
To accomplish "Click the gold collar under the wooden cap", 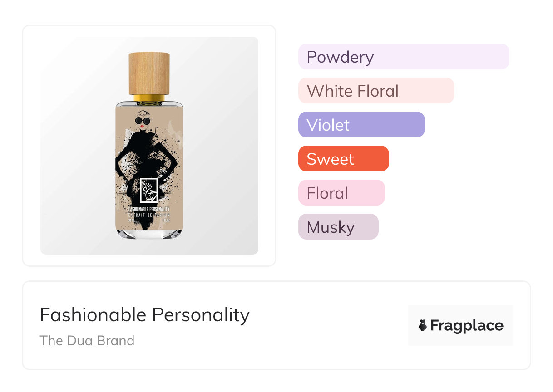I will tap(149, 98).
